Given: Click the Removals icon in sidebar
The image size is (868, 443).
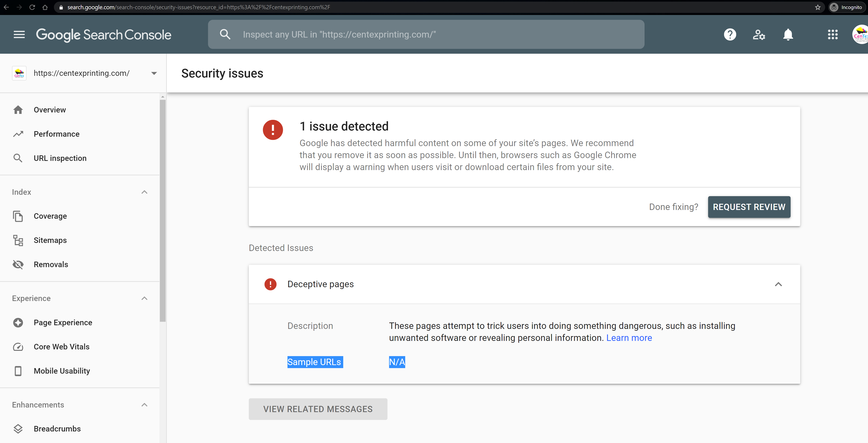Looking at the screenshot, I should point(18,264).
